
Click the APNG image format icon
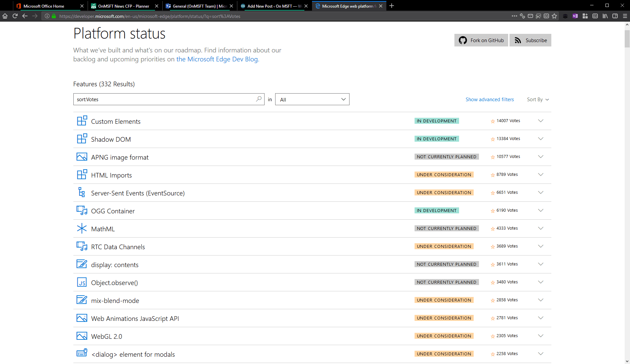(82, 157)
